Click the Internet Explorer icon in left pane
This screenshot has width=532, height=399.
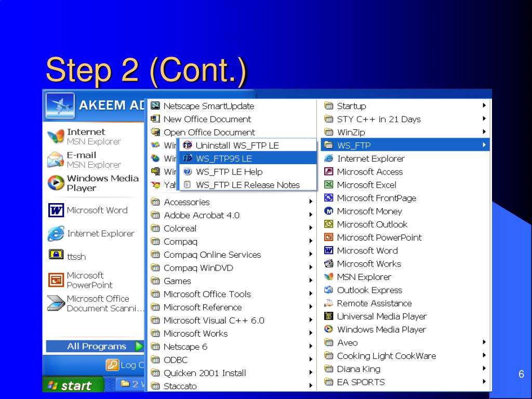56,233
